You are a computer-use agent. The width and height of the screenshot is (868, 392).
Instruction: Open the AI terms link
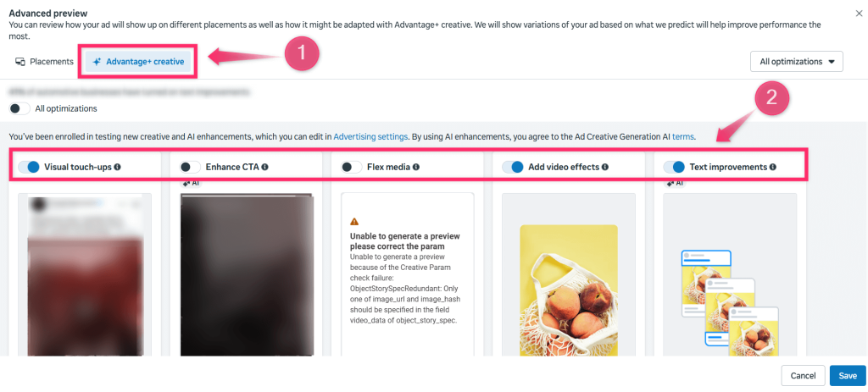682,136
